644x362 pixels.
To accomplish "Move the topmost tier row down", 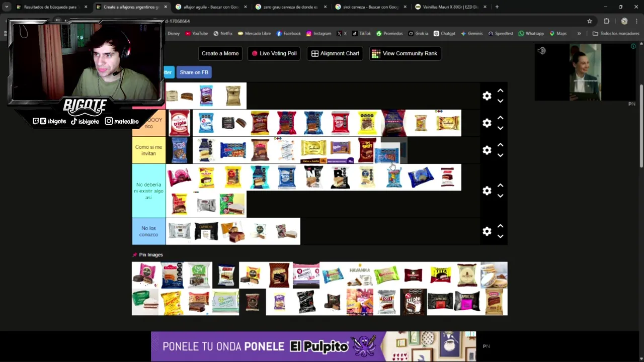I will pos(500,101).
